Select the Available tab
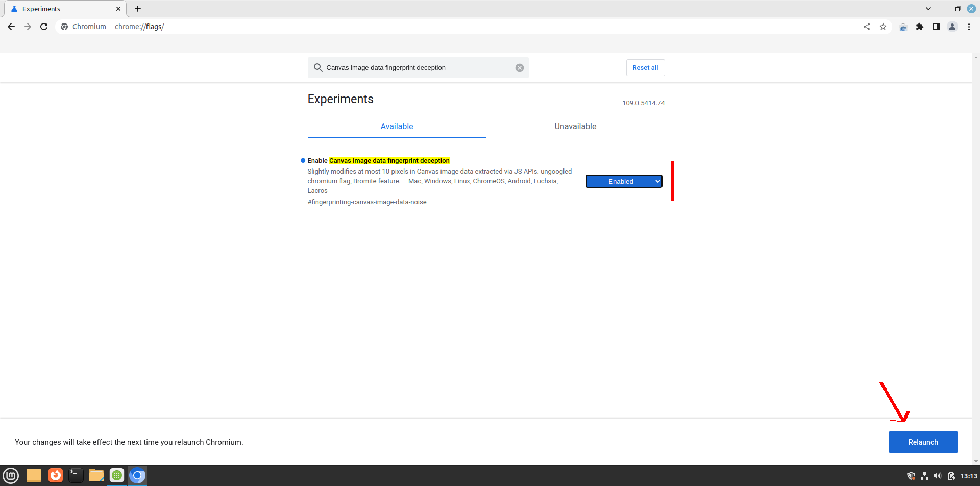 pyautogui.click(x=397, y=127)
